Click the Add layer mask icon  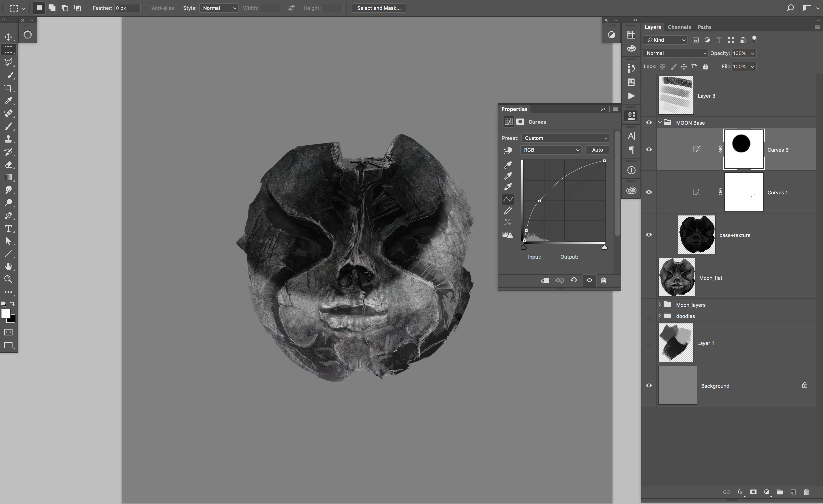coord(753,492)
